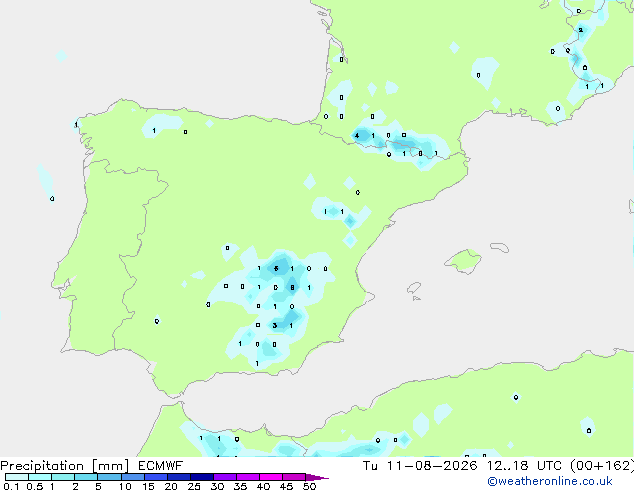Click the '2' precipitation value at top right

click(581, 30)
